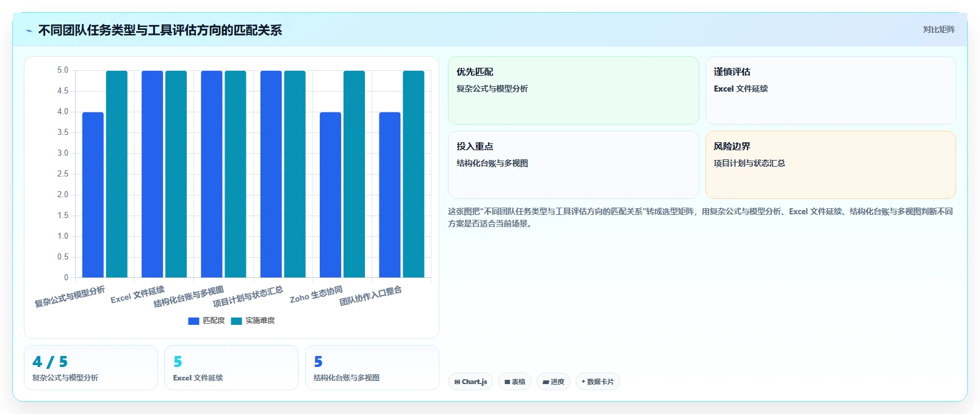Click the 实施难度 bar for 复杂公式与模型分析
980x414 pixels.
coord(117,174)
